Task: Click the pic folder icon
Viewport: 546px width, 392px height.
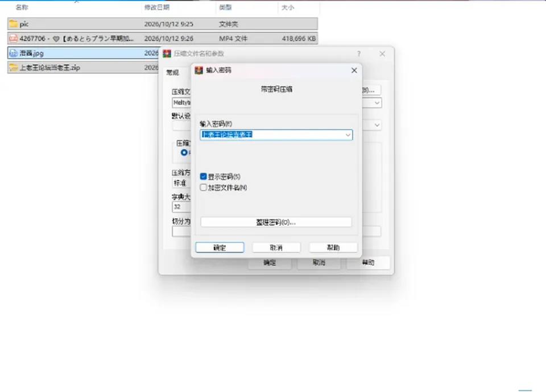Action: pos(13,24)
